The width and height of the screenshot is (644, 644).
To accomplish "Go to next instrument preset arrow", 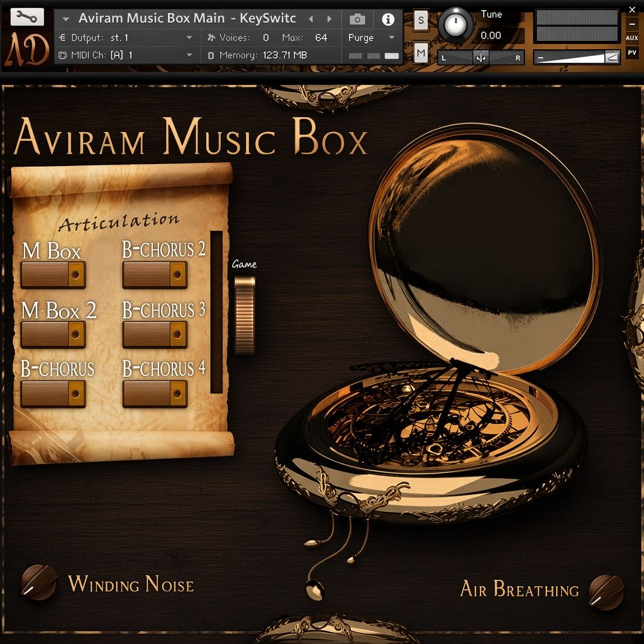I will (329, 19).
